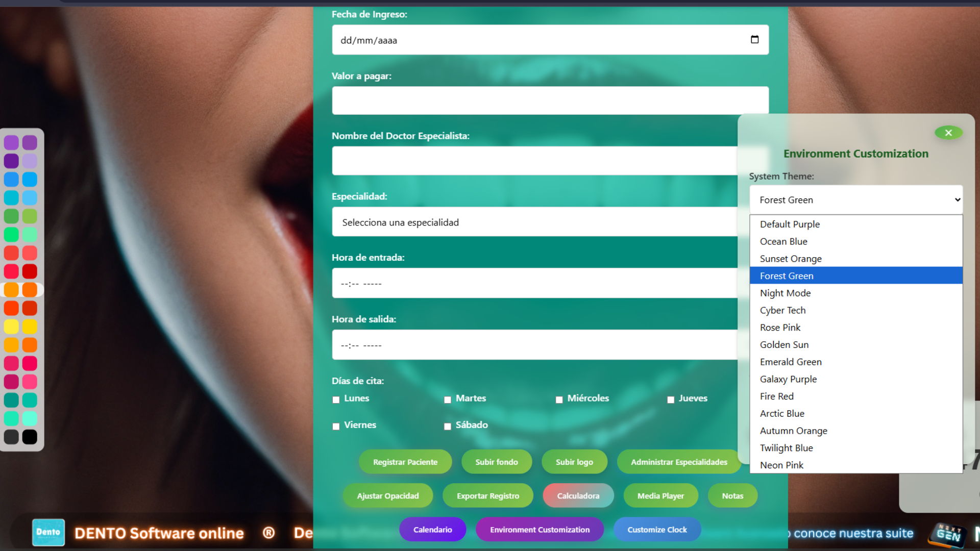Click the Next Gen suite logo
The width and height of the screenshot is (980, 551).
click(948, 534)
